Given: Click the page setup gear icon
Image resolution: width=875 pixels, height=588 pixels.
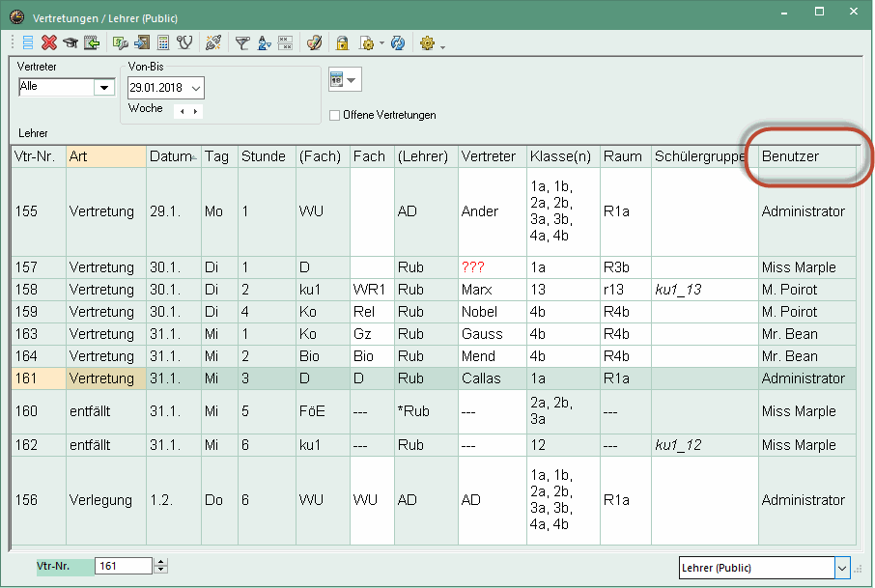Looking at the screenshot, I should tap(367, 42).
